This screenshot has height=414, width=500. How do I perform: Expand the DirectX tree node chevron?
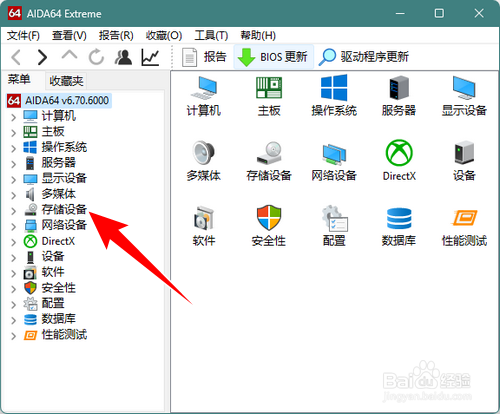coord(13,242)
